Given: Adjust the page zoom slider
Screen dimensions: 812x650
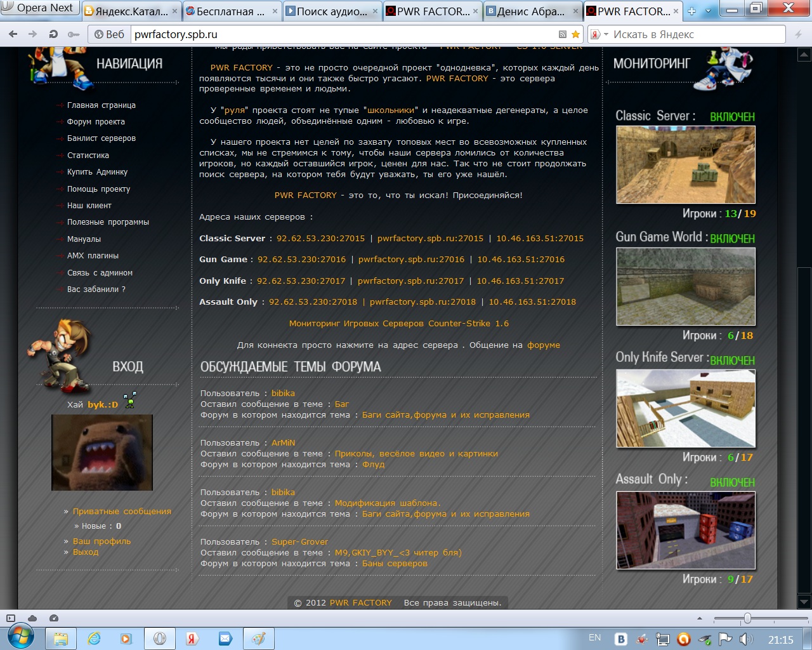Looking at the screenshot, I should coord(747,618).
